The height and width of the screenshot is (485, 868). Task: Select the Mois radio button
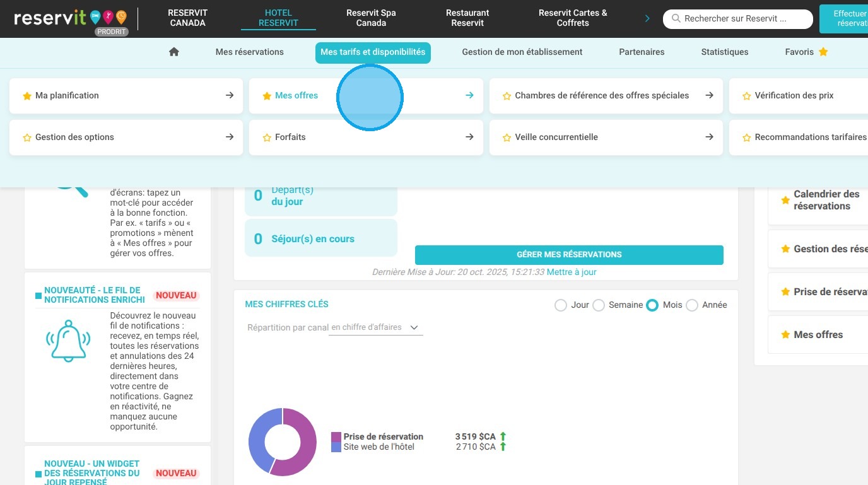(x=652, y=305)
